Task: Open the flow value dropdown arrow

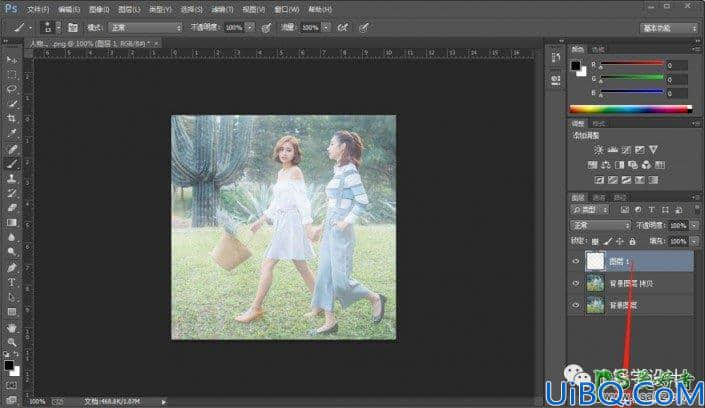Action: [326, 28]
